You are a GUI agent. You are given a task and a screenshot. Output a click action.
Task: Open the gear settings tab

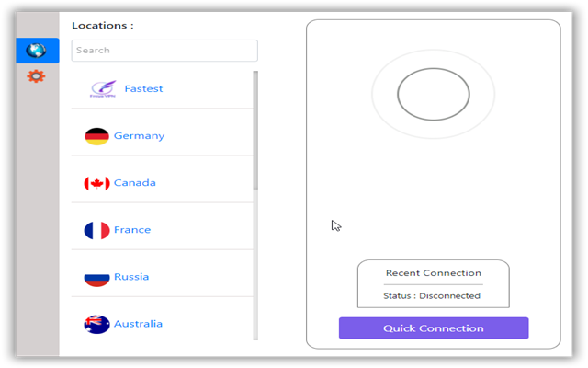click(x=37, y=75)
